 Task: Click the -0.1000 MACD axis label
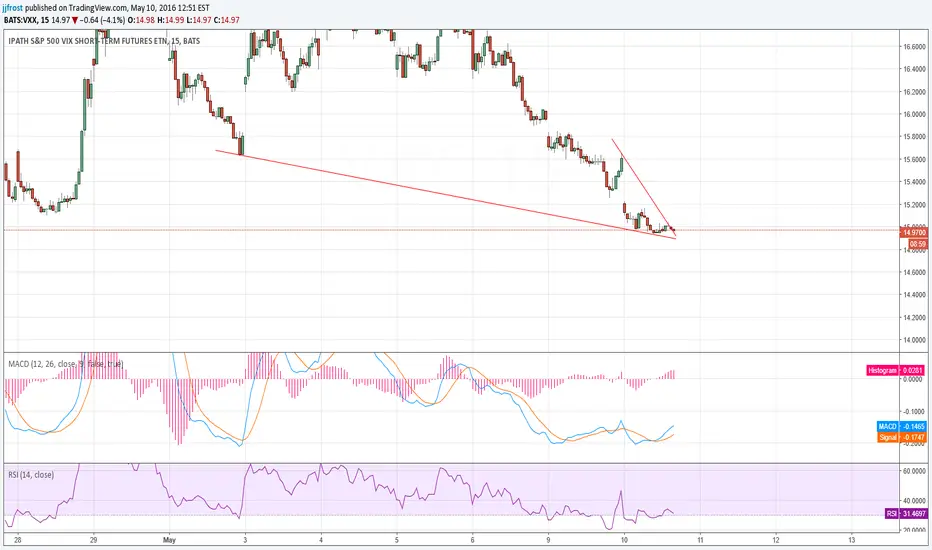914,411
